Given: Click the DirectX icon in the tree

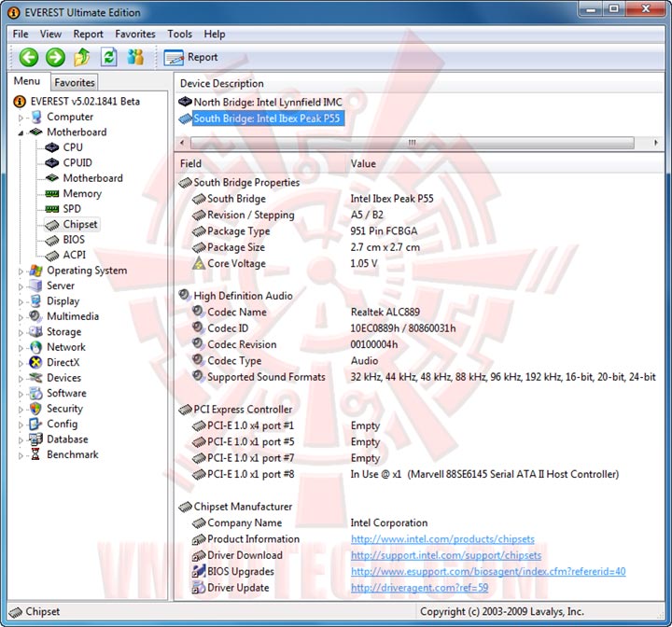Looking at the screenshot, I should click(35, 363).
